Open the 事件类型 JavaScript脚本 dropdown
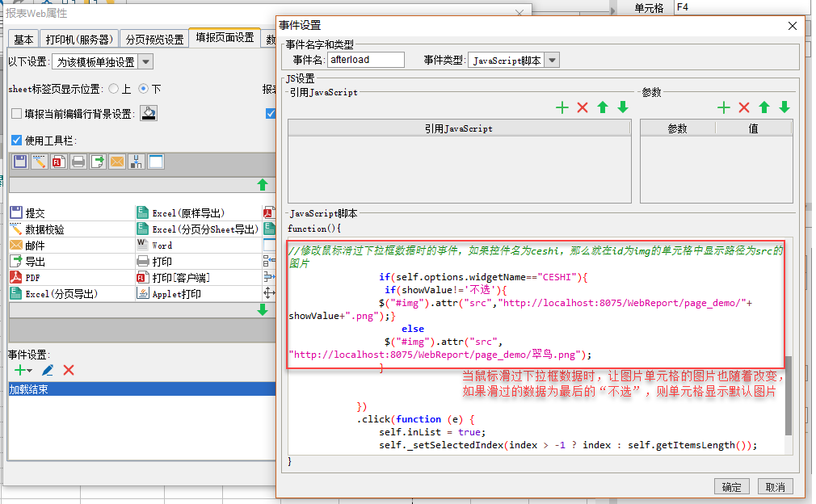Screen dimensions: 816x504 552,60
